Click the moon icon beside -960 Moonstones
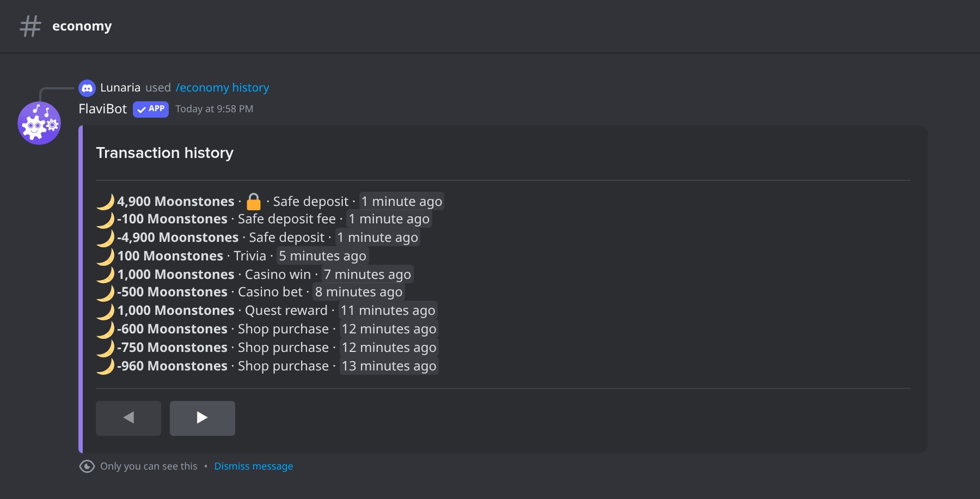980x499 pixels. 106,366
